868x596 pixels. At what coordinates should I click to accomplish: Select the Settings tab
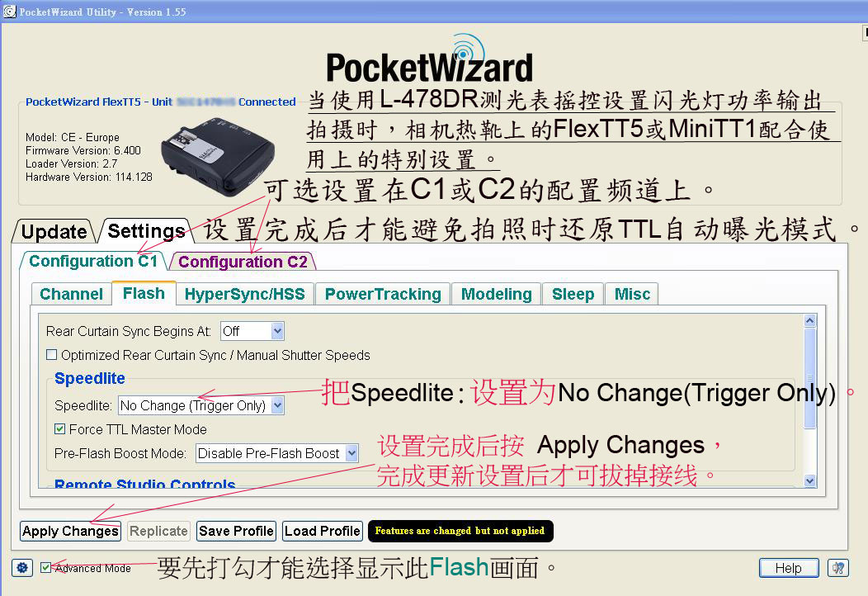pyautogui.click(x=146, y=230)
